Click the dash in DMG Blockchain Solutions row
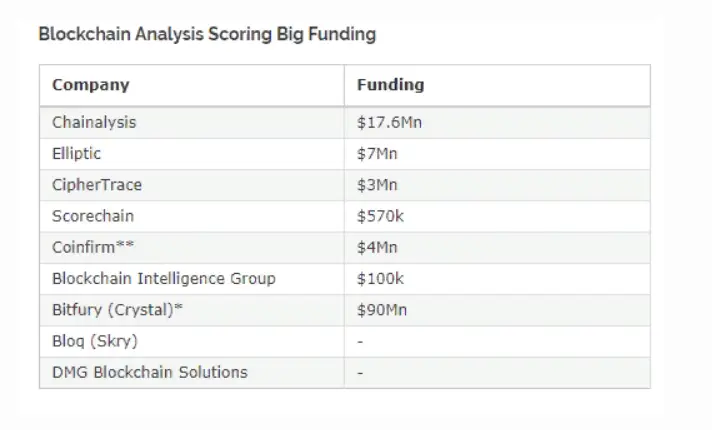Image resolution: width=712 pixels, height=430 pixels. click(360, 373)
